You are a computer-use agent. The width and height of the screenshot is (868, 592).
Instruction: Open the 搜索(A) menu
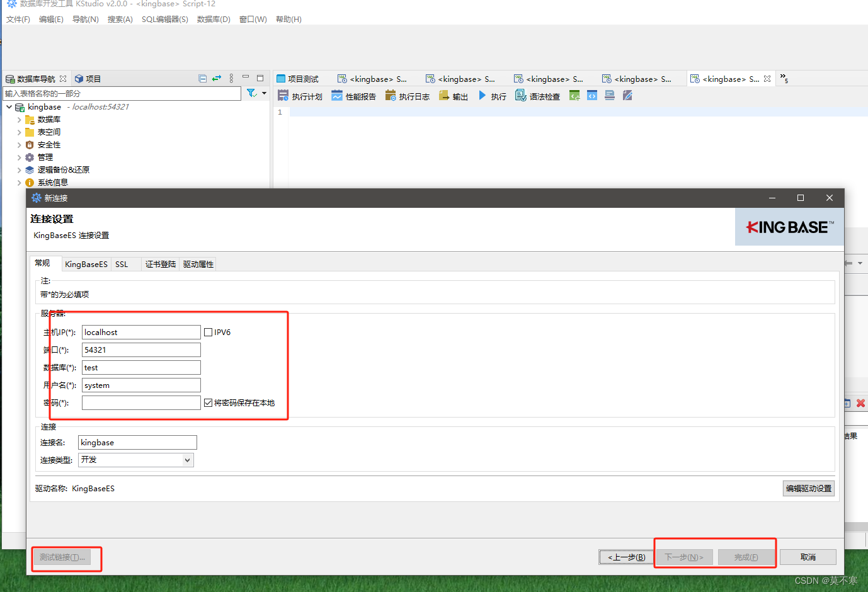[x=120, y=20]
